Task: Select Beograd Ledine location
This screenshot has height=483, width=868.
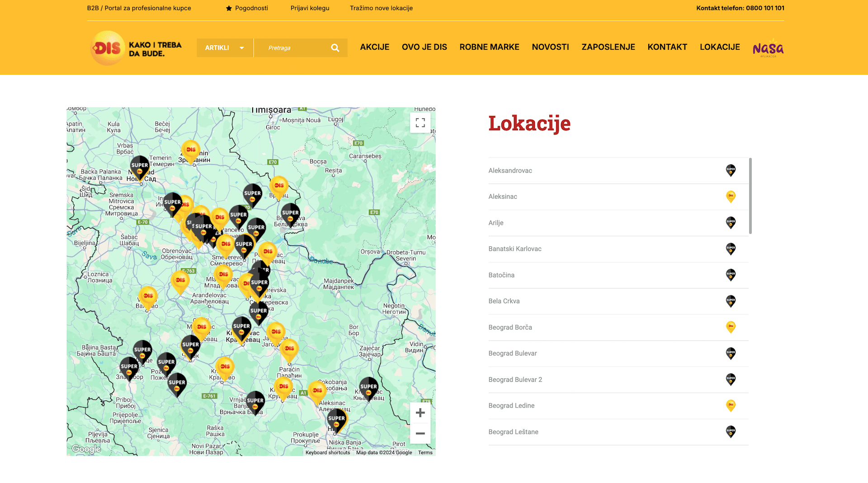Action: pyautogui.click(x=618, y=406)
